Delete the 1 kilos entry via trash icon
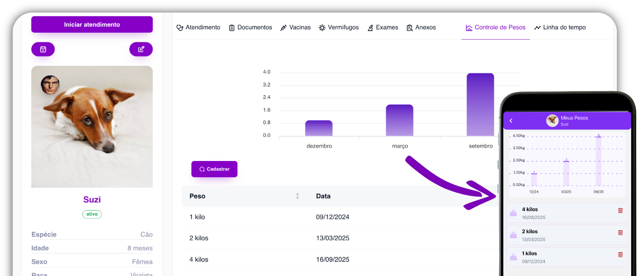644x276 pixels. (x=620, y=254)
